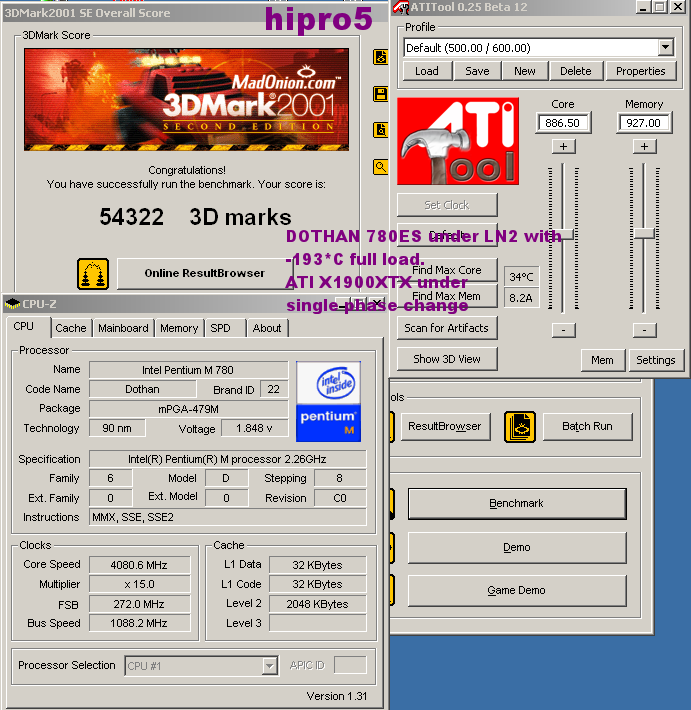Decrease Core clock with minus button
This screenshot has height=710, width=691.
[x=563, y=330]
